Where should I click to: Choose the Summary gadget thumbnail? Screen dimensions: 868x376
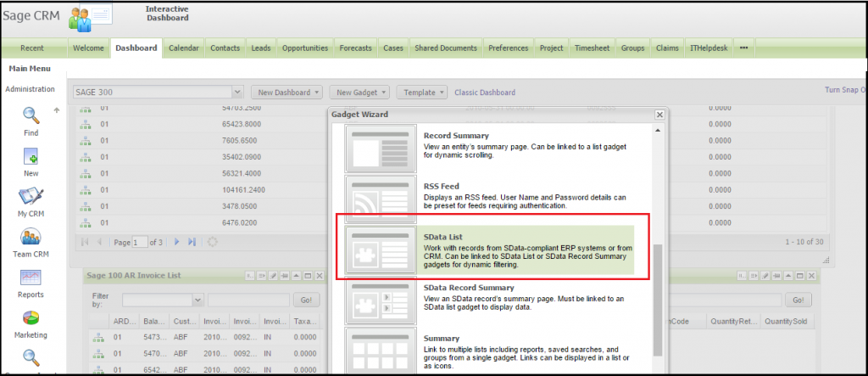[381, 351]
